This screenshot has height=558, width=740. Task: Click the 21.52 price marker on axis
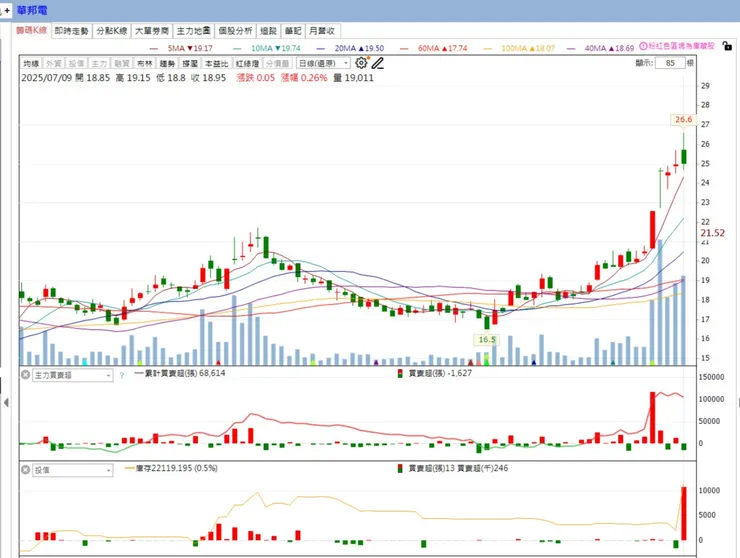pos(713,233)
